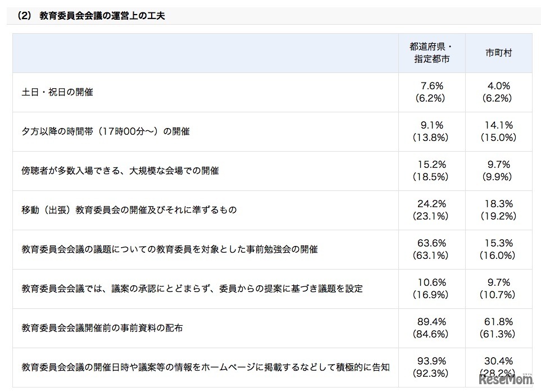This screenshot has height=392, width=541.
Task: Click the 移動（出張）教育委員会 row label
Action: point(129,209)
